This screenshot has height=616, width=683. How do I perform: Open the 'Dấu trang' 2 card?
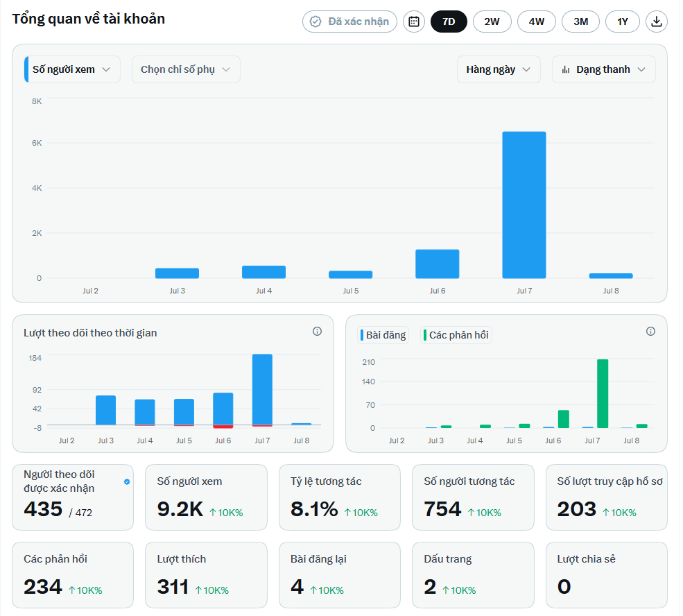pyautogui.click(x=473, y=575)
